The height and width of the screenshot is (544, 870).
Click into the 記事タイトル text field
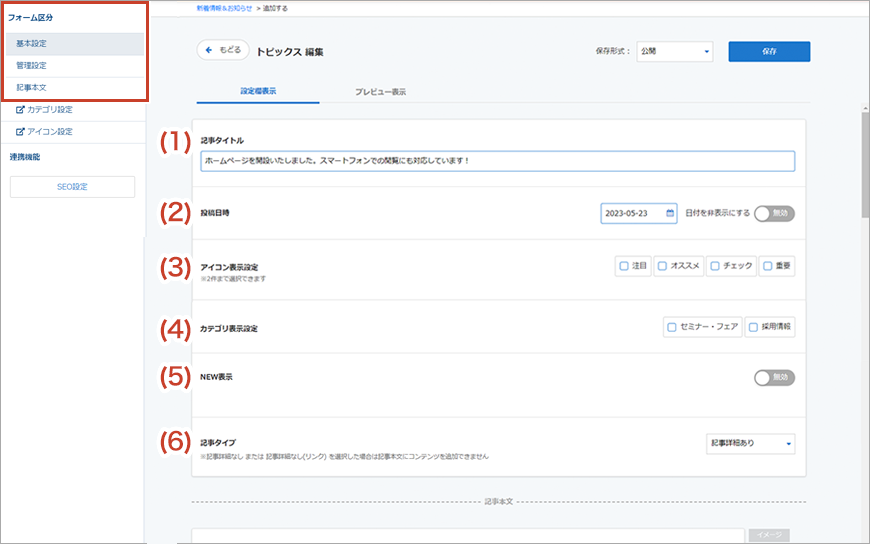[x=497, y=161]
